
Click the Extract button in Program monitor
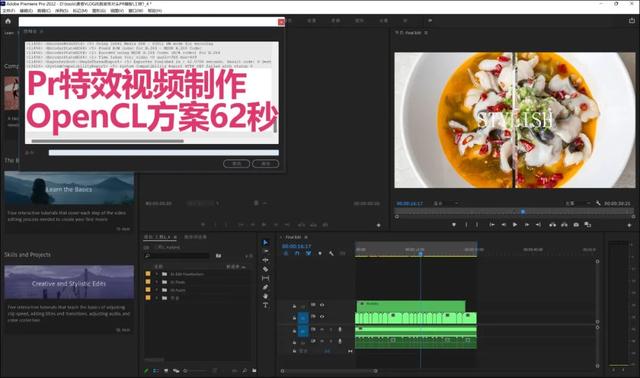564,225
